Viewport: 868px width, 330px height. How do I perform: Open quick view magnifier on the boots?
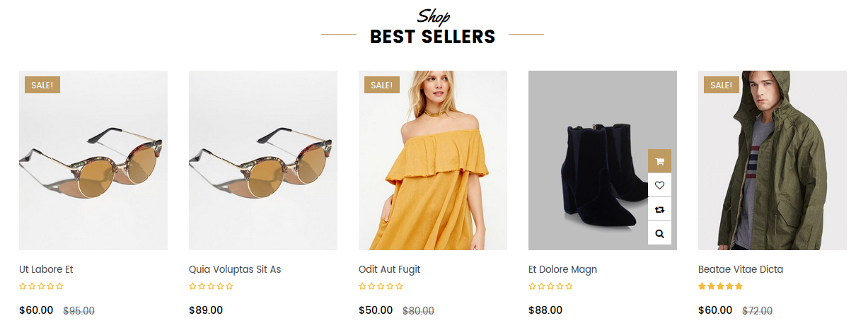(x=659, y=233)
